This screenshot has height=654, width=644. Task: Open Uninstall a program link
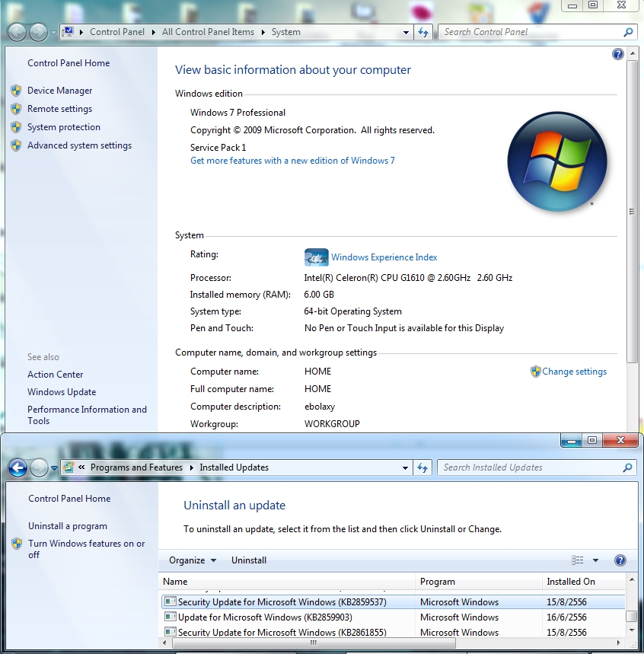[x=68, y=526]
